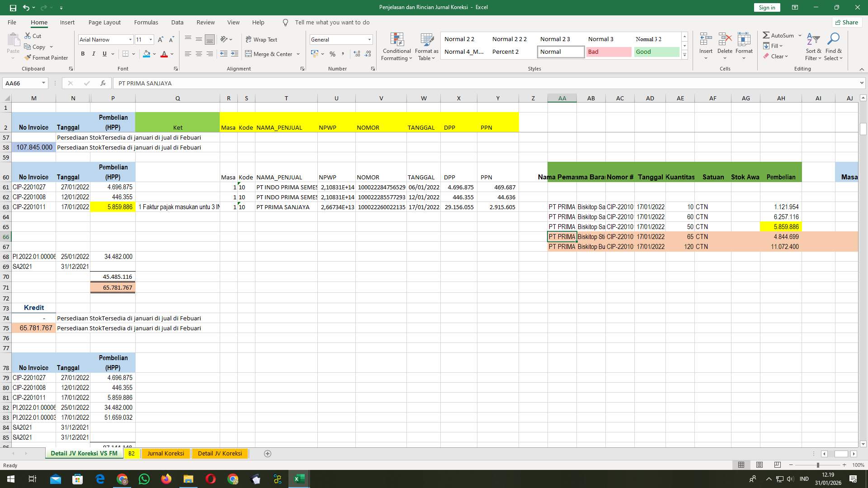The height and width of the screenshot is (488, 868).
Task: Toggle bold formatting on cell AA66
Action: tap(83, 54)
